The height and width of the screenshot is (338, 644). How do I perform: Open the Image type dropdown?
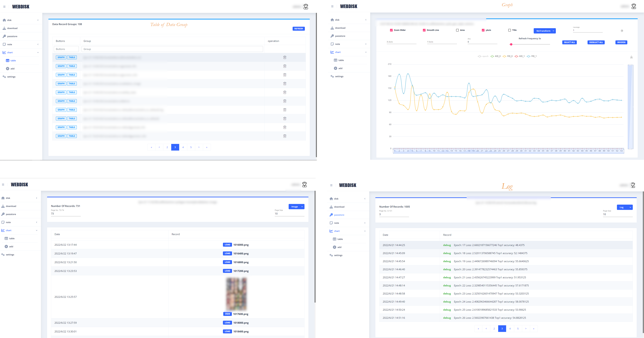pyautogui.click(x=296, y=207)
